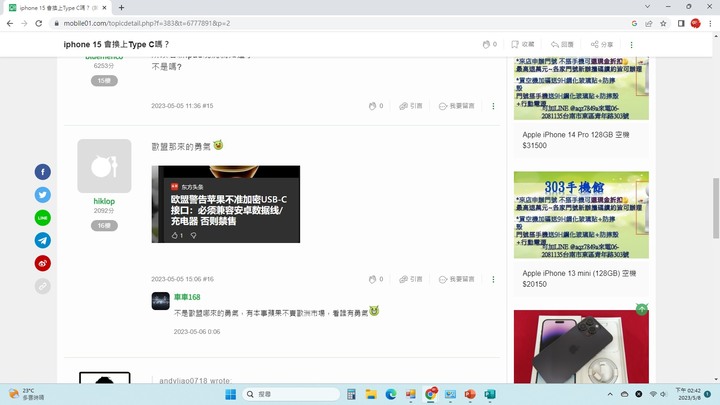720x405 pixels.
Task: Open more options for post #16
Action: coord(493,279)
